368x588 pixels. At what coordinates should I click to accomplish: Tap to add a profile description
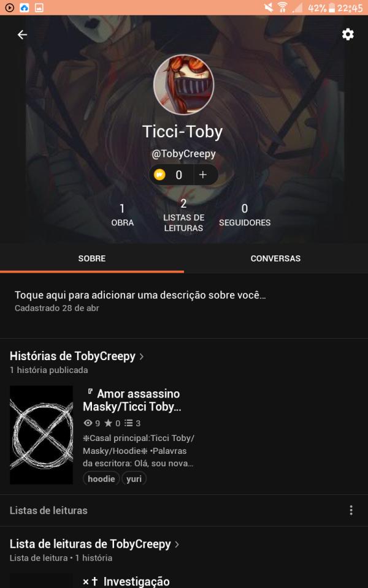pos(140,295)
